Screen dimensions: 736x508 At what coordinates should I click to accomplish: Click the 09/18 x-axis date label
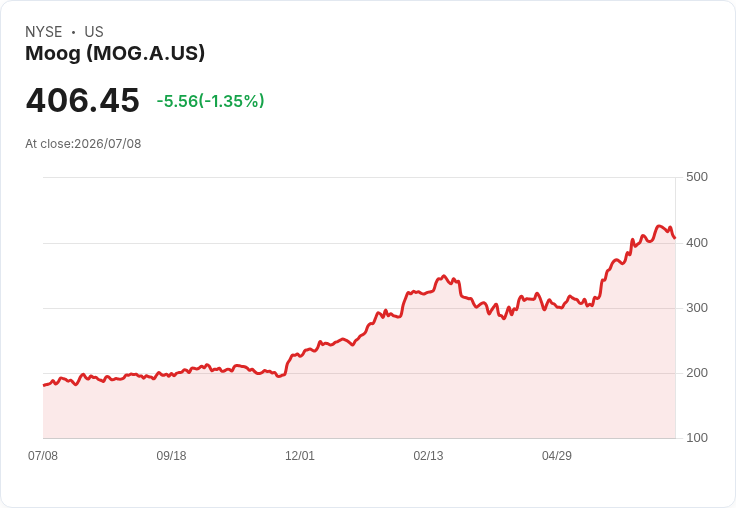click(x=171, y=456)
